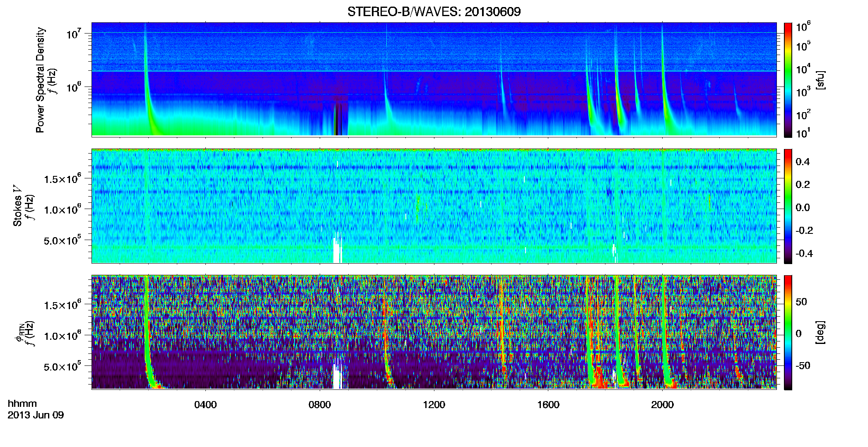Click the 10^6 frequency tick on the top panel's y-axis
This screenshot has width=868, height=447.
[74, 87]
